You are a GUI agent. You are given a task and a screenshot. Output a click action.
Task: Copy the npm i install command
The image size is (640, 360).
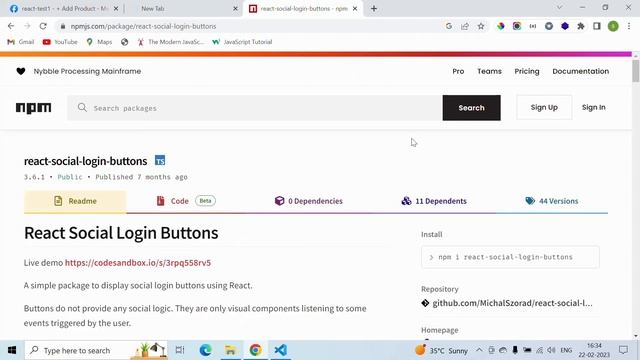point(510,257)
